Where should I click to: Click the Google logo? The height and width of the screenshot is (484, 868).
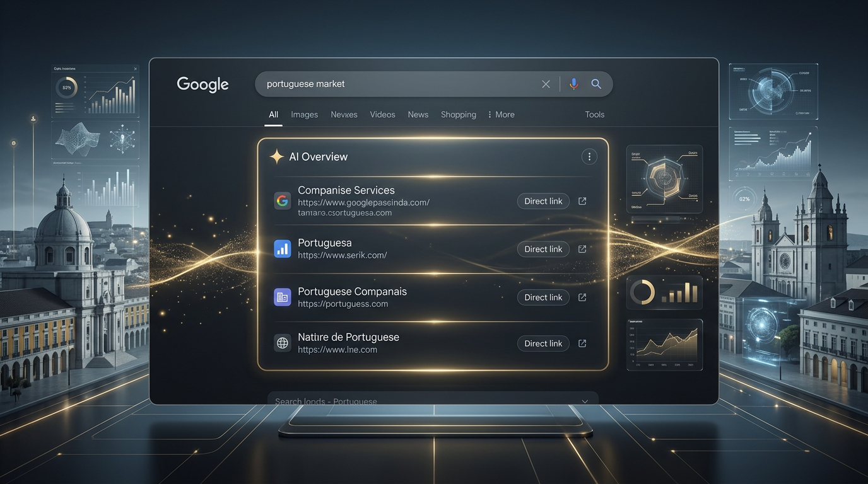[202, 84]
